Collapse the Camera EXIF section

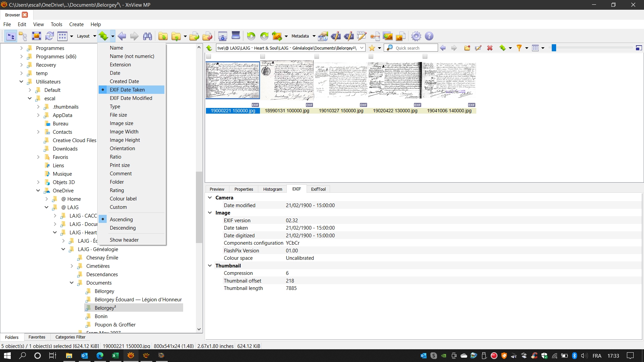tap(210, 198)
